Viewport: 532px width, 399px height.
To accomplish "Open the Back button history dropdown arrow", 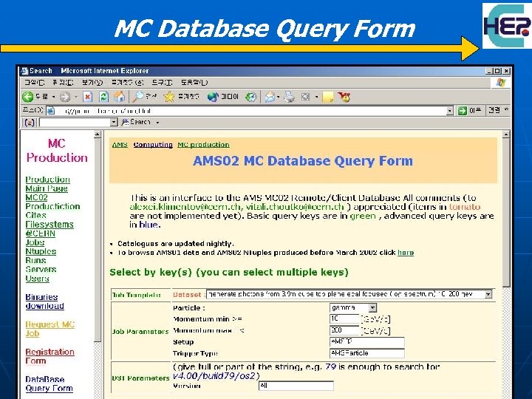I will (x=54, y=97).
